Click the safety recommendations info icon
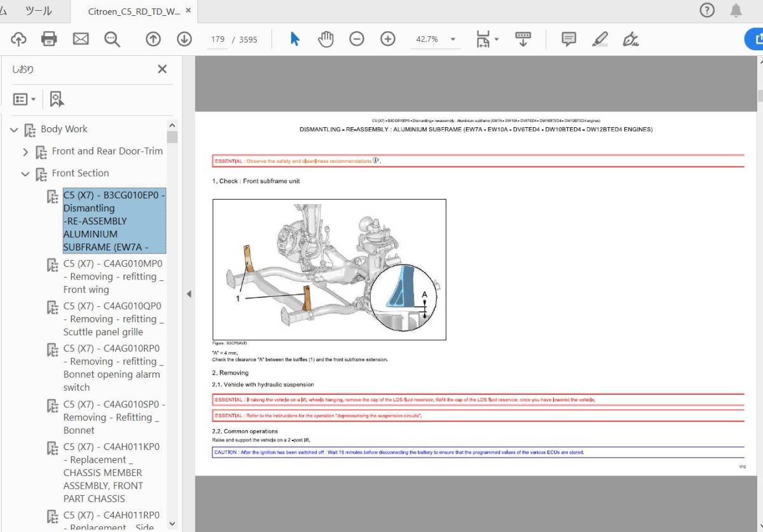763x532 pixels. [376, 160]
